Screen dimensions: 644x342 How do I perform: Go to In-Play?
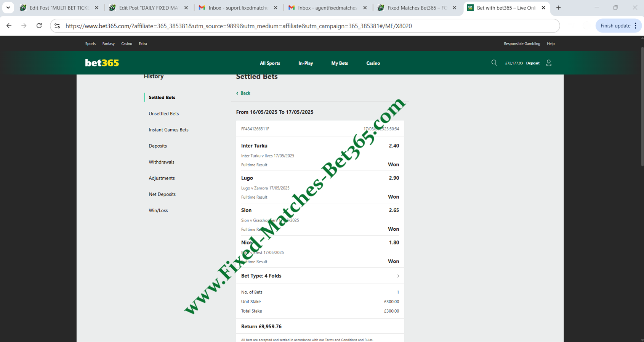[x=306, y=63]
